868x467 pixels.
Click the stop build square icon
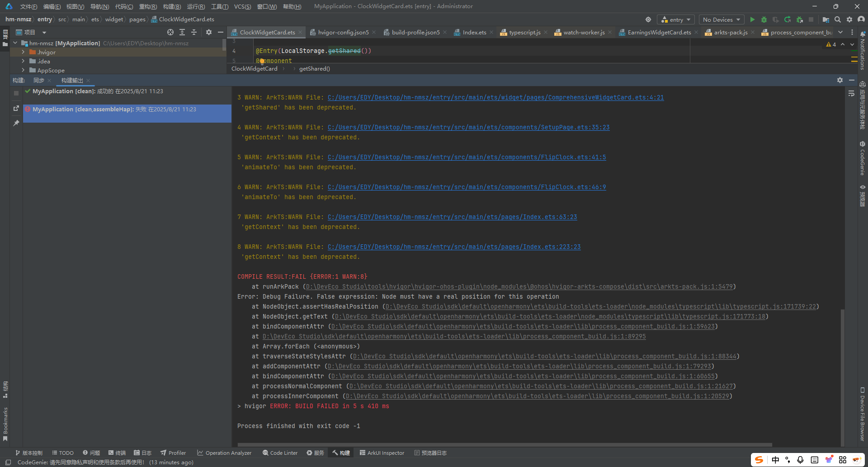[16, 93]
